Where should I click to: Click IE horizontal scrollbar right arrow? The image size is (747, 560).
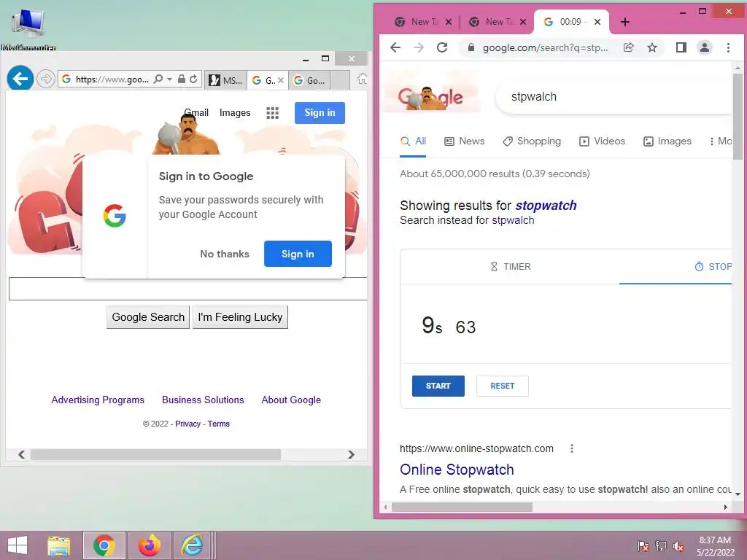pos(351,455)
